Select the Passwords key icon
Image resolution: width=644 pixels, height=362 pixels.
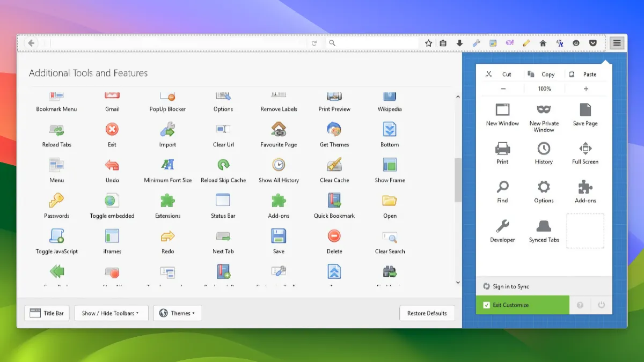tap(57, 201)
